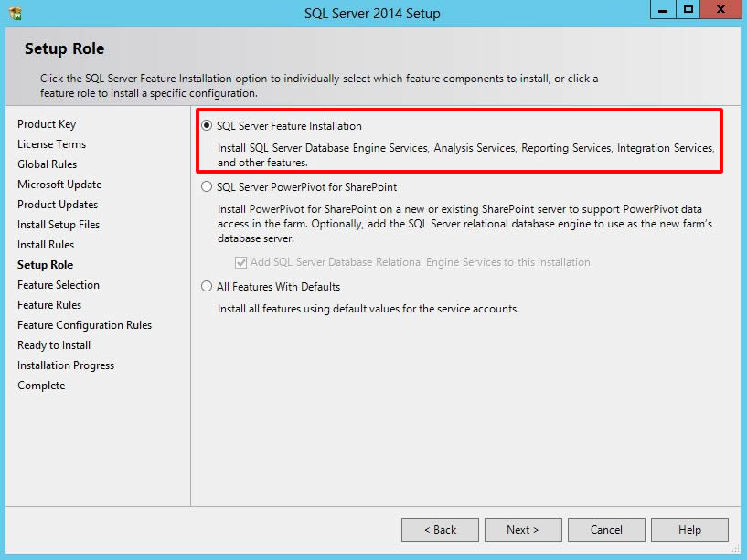Image resolution: width=747 pixels, height=560 pixels.
Task: Cancel the SQL Server setup
Action: click(606, 530)
